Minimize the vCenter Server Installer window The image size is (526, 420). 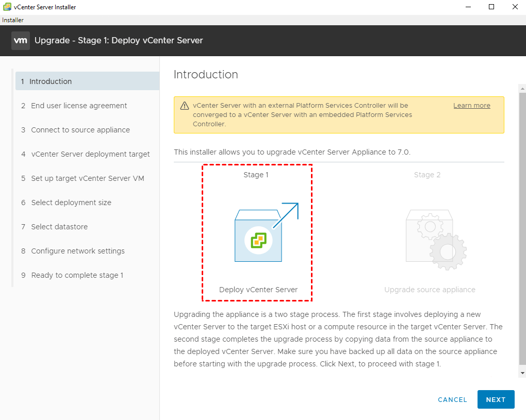[x=468, y=7]
